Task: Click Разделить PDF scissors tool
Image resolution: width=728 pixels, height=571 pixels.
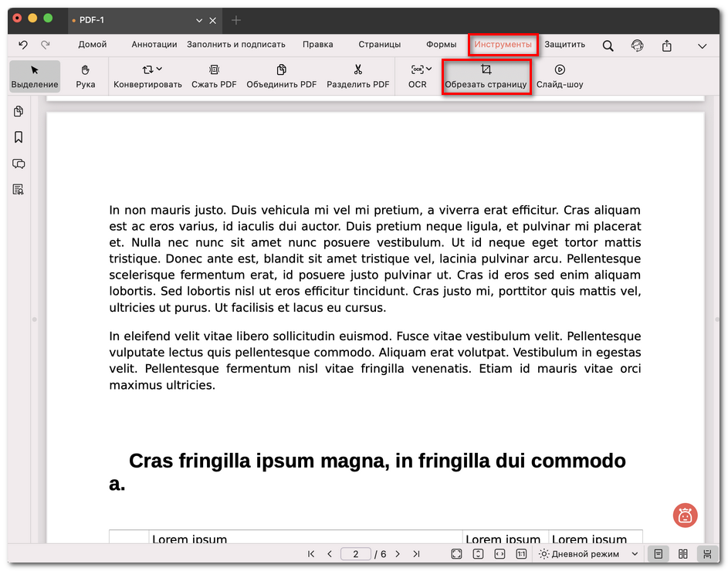Action: click(357, 76)
